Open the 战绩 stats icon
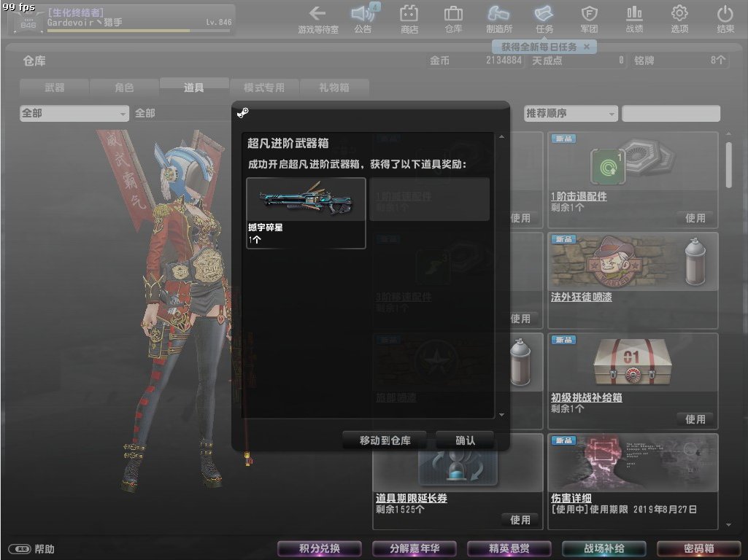748x560 pixels. click(x=634, y=20)
